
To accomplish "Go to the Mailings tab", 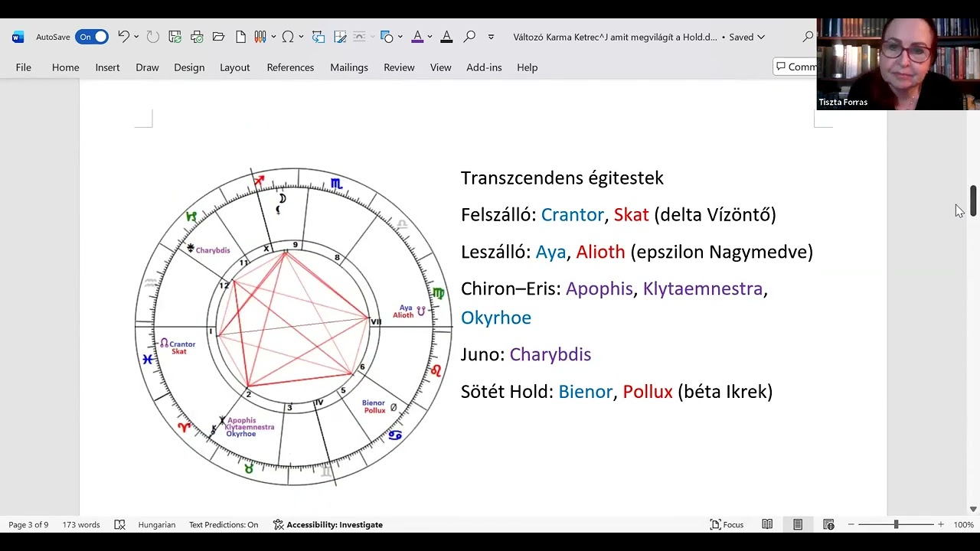I will 349,67.
